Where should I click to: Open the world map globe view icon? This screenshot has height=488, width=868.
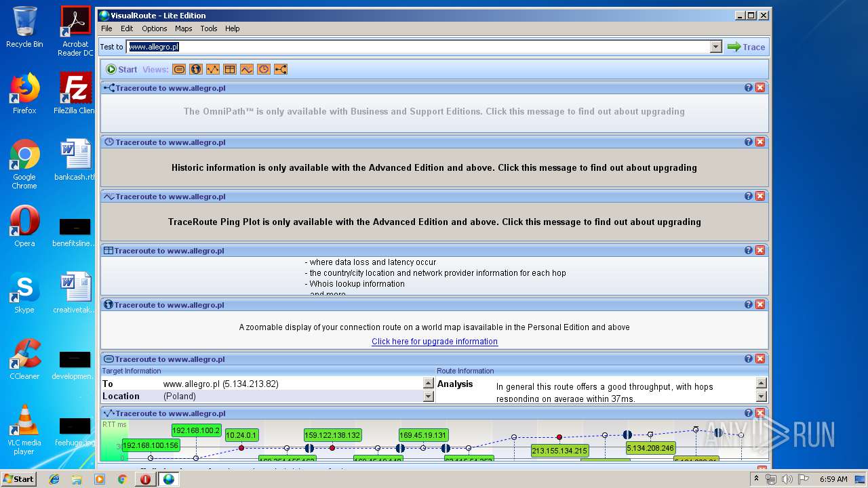point(196,69)
